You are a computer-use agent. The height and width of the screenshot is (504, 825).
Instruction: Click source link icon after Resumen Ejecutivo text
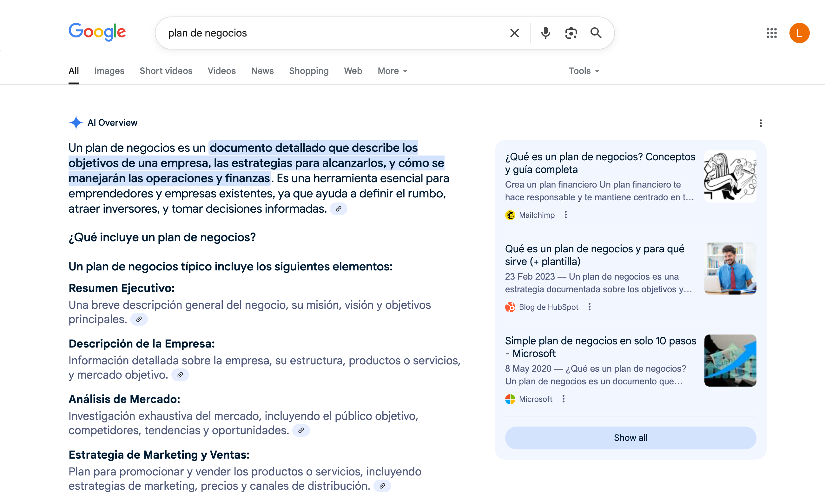139,320
